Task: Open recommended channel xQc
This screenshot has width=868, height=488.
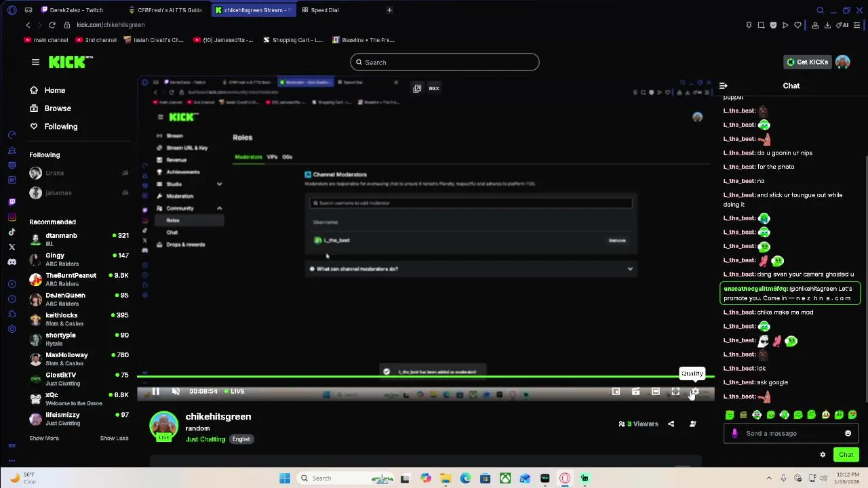Action: point(79,399)
